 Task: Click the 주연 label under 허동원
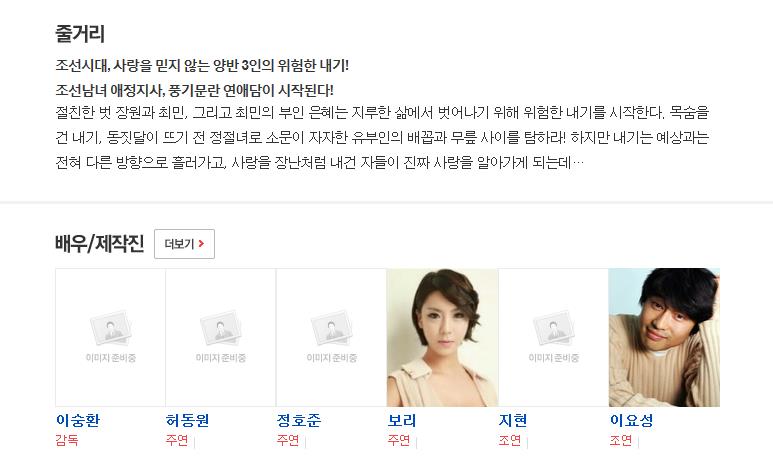pyautogui.click(x=177, y=439)
